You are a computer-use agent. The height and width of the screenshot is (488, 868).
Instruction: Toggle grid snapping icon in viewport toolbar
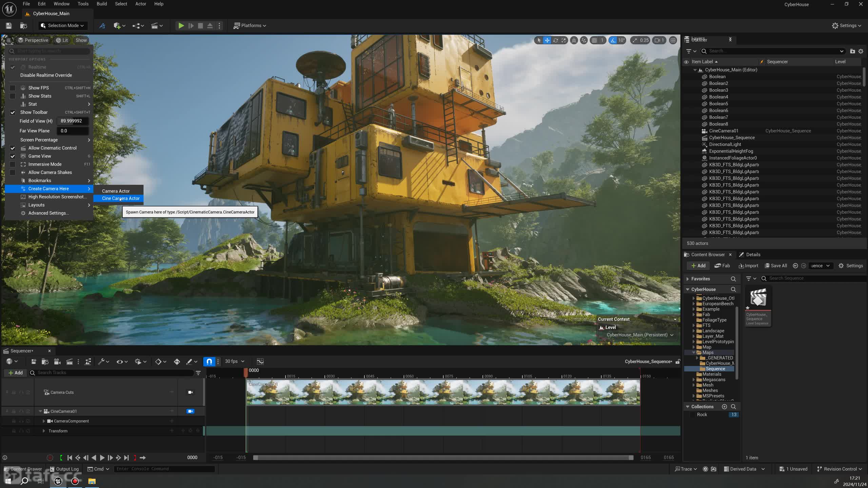tap(594, 40)
